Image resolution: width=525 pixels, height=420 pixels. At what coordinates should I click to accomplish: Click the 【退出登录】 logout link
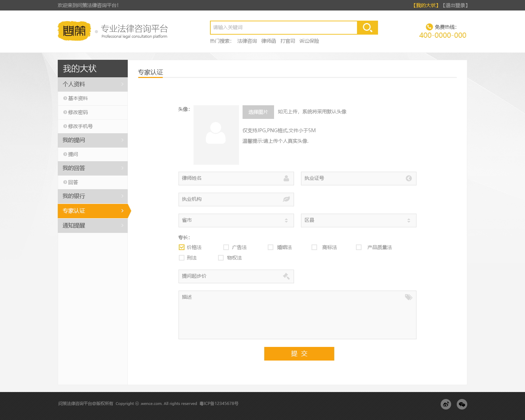point(455,5)
